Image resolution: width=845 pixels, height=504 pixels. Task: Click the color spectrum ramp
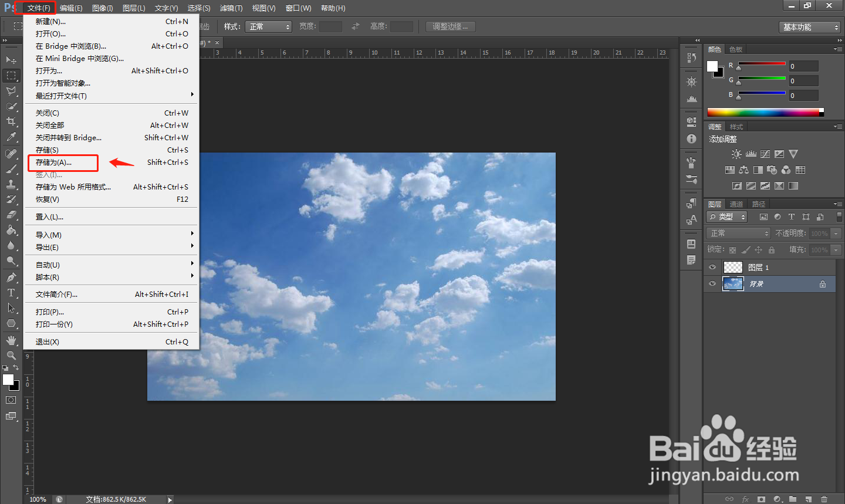click(765, 112)
